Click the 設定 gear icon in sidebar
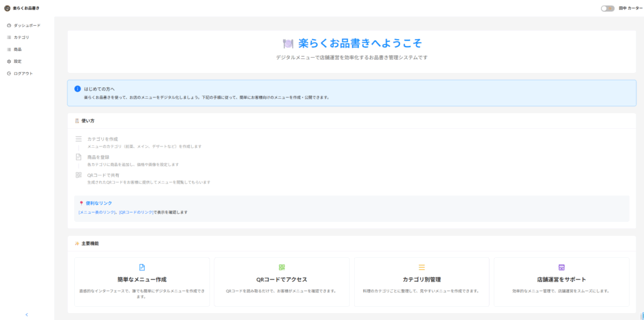Image resolution: width=644 pixels, height=320 pixels. click(x=9, y=62)
